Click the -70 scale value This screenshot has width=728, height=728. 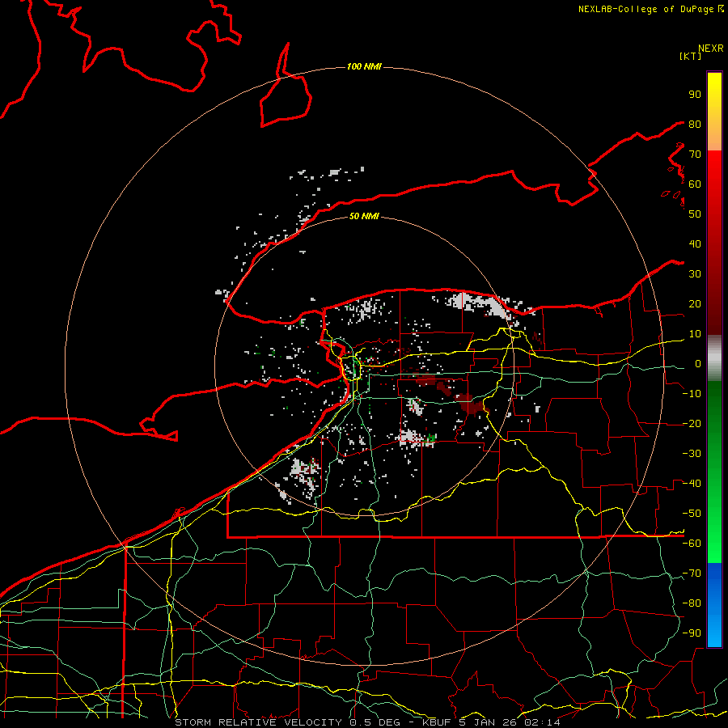pyautogui.click(x=692, y=574)
